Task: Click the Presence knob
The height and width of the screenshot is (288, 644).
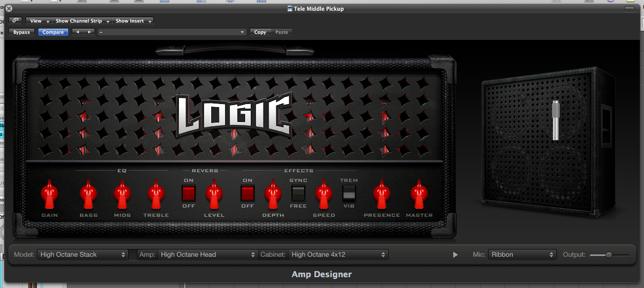Action: 381,193
